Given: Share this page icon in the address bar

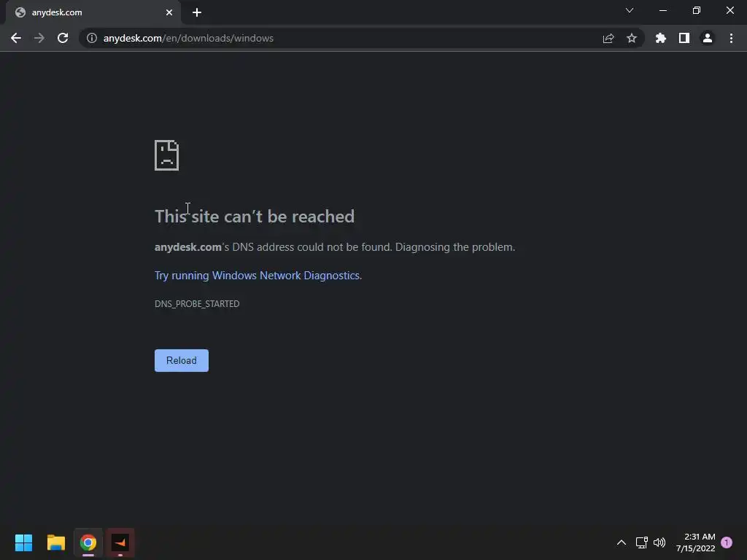Looking at the screenshot, I should click(x=608, y=38).
